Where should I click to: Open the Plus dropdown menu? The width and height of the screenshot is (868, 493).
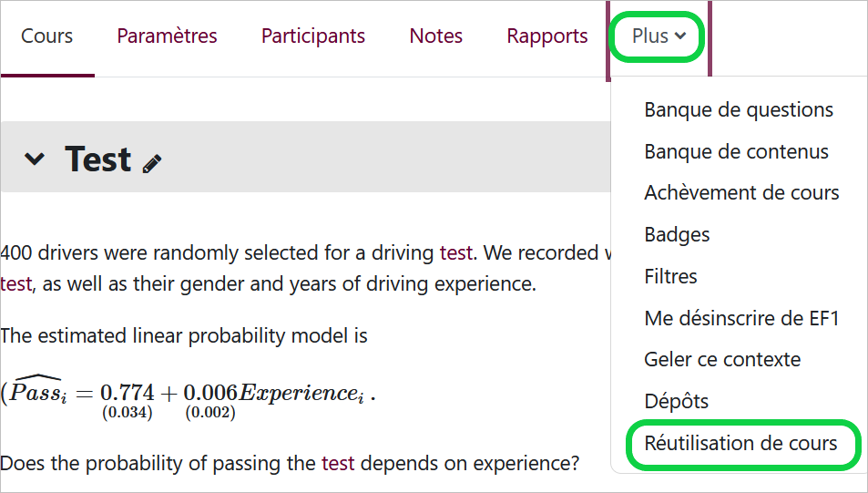click(x=659, y=36)
